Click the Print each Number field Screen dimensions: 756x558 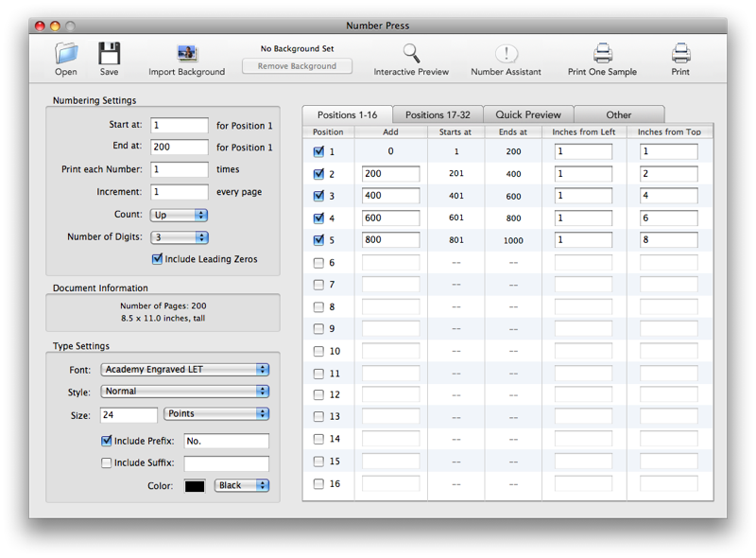(180, 169)
